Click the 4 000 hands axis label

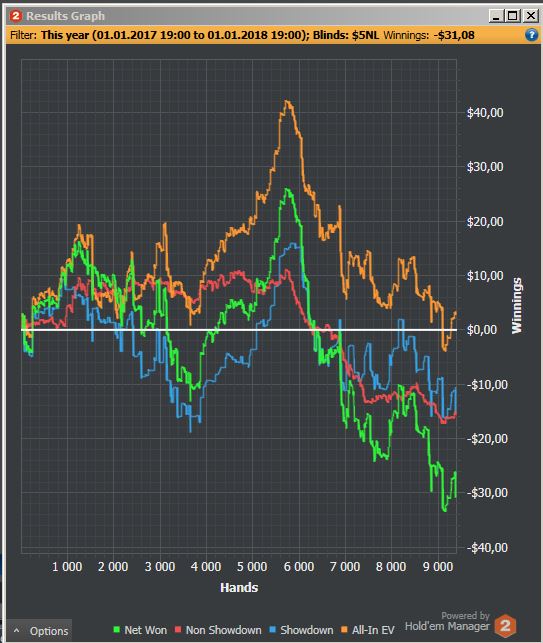click(206, 567)
